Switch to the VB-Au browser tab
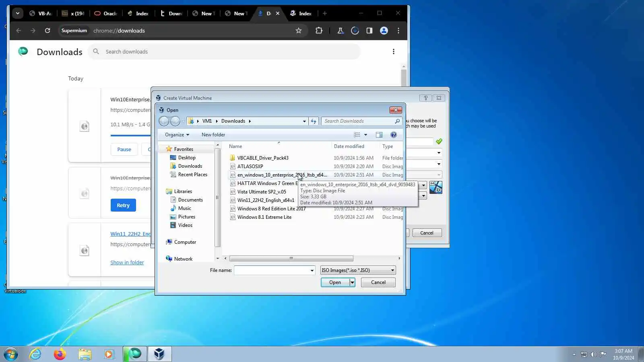The height and width of the screenshot is (362, 644). pos(41,13)
